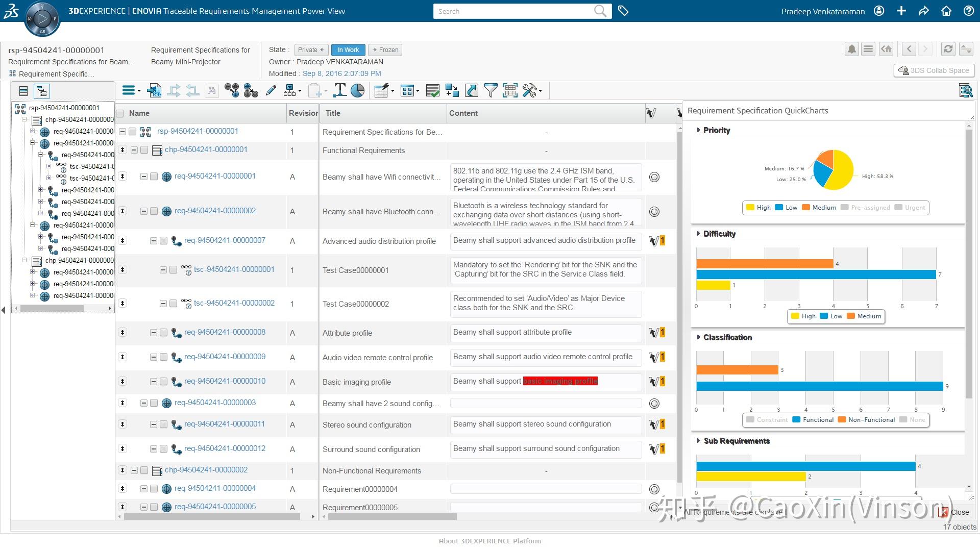980x551 pixels.
Task: Click the tag icon next to search
Action: tap(623, 11)
